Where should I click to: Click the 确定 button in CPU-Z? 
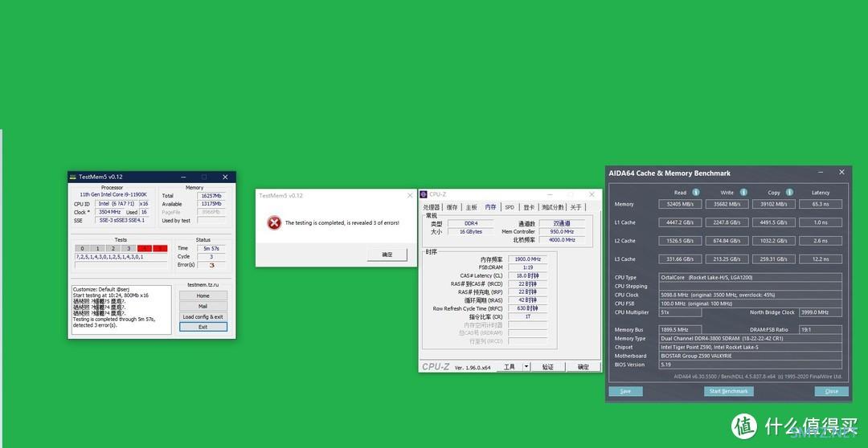click(x=583, y=367)
